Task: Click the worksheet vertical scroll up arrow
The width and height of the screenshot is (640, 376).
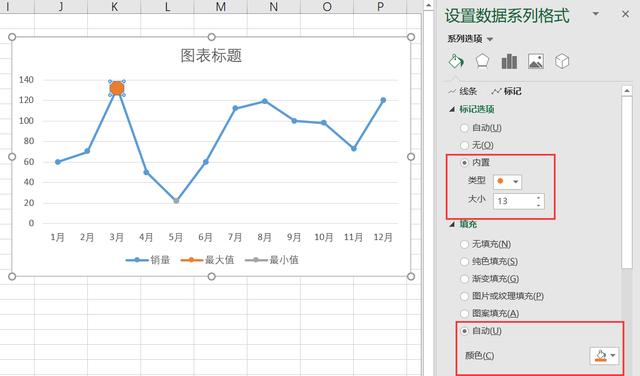Action: (x=428, y=5)
